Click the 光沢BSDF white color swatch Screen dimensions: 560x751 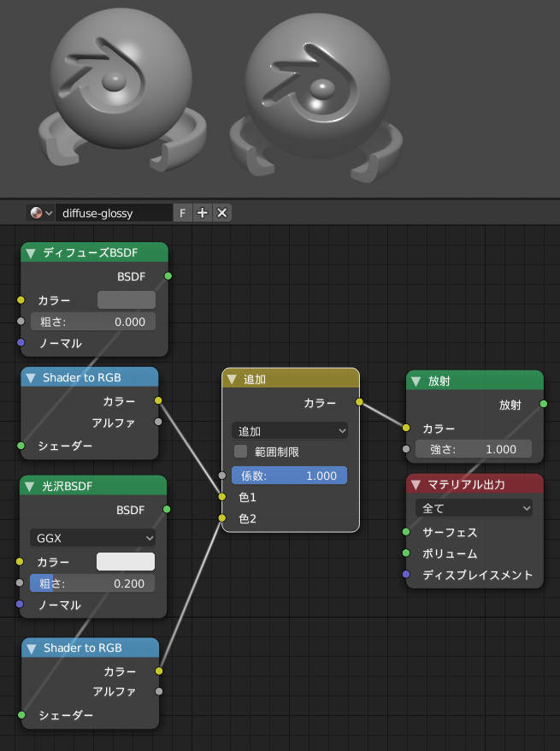click(126, 561)
